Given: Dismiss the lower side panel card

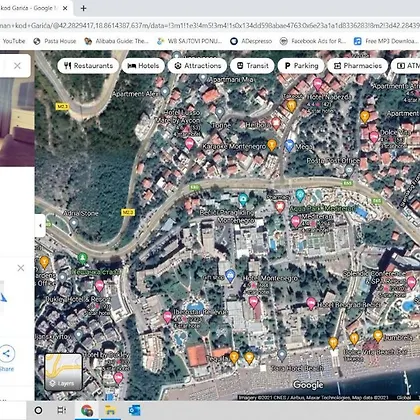Looking at the screenshot, I should (21, 268).
